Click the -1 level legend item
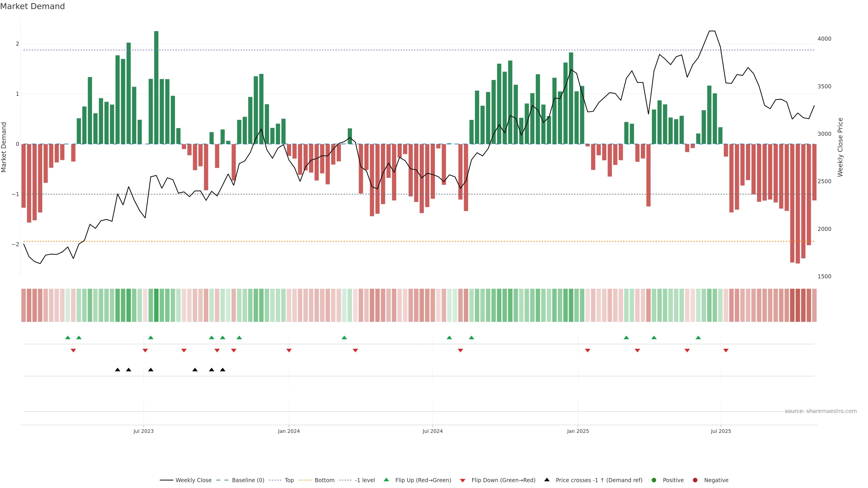Viewport: 868px width, 488px height. click(365, 480)
